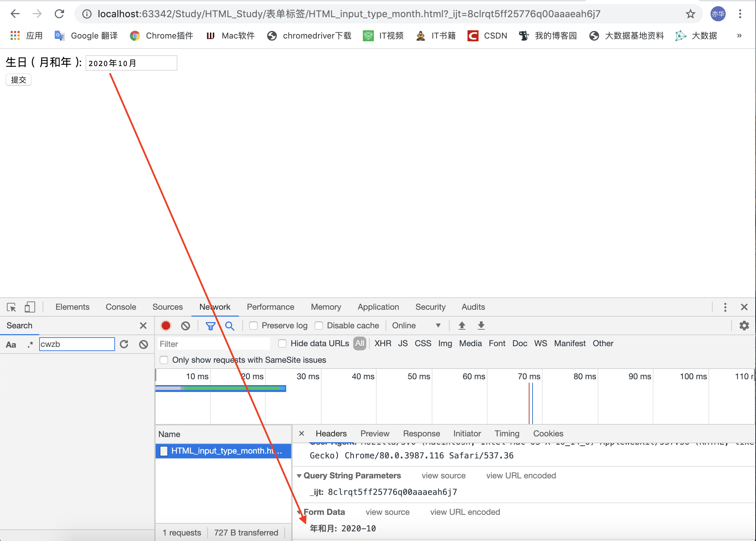Open the Audits tab in DevTools
This screenshot has width=756, height=541.
point(473,307)
